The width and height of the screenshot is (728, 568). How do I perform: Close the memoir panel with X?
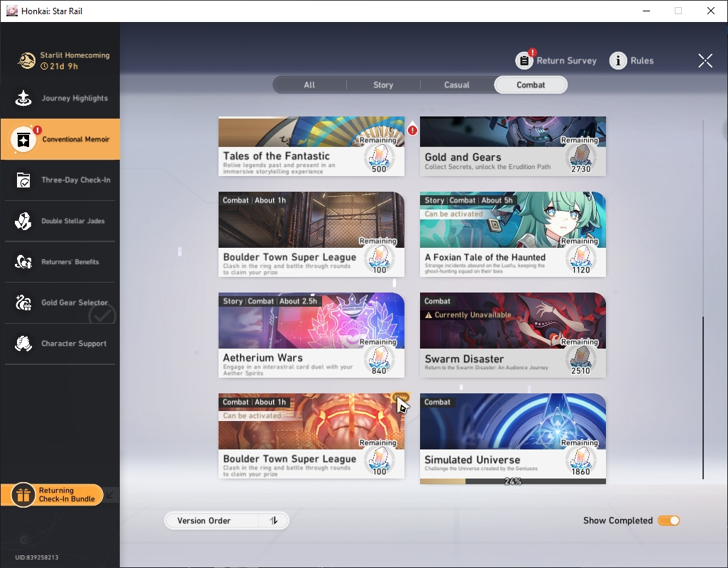pos(705,60)
